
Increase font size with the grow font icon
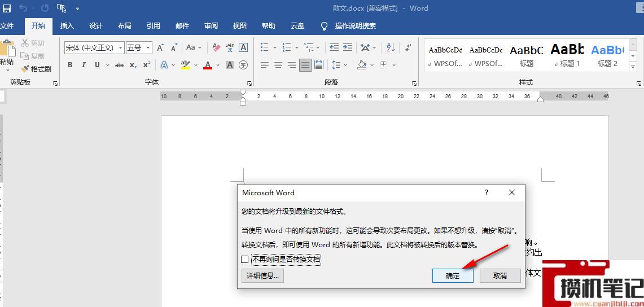[161, 47]
